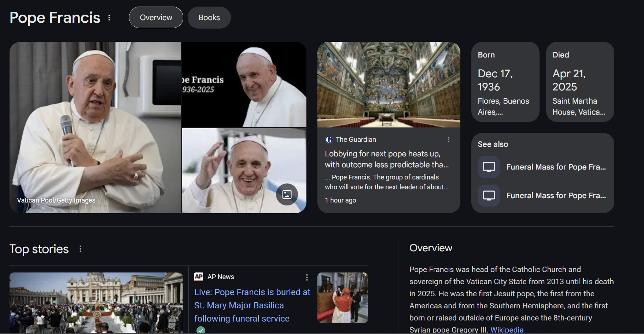Open the Wikipedia link in Overview

coord(507,329)
